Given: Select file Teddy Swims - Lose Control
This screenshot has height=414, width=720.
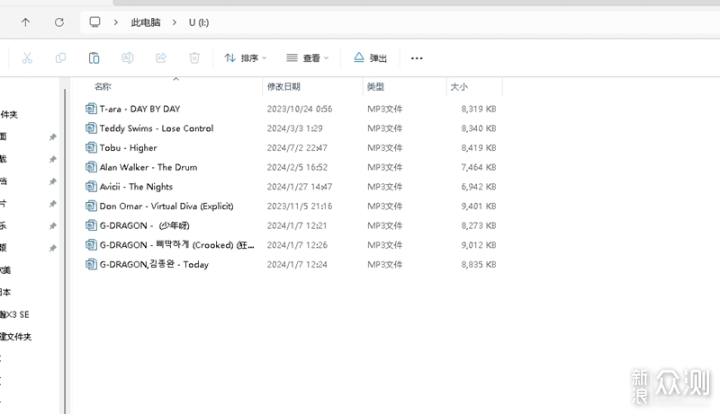Looking at the screenshot, I should 157,128.
